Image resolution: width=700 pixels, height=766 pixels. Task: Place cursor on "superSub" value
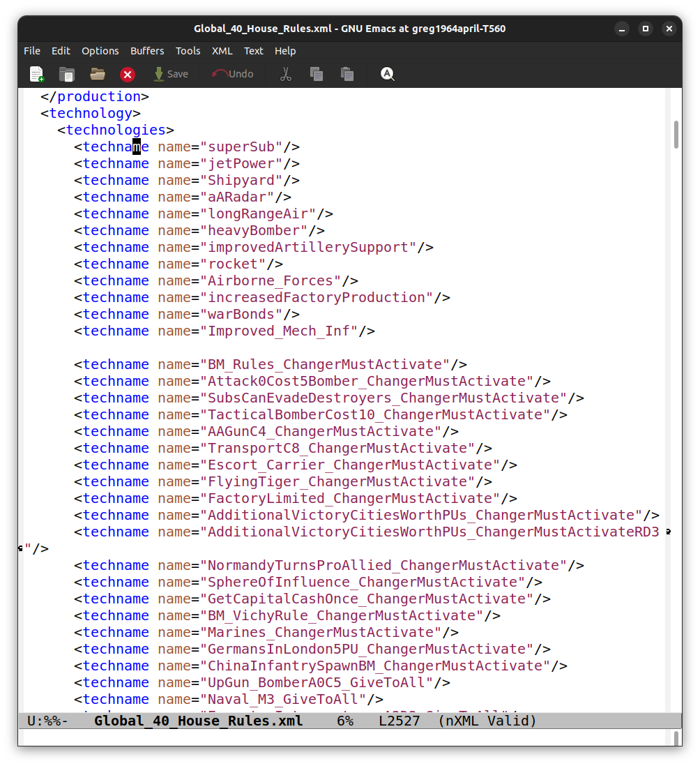coord(241,147)
